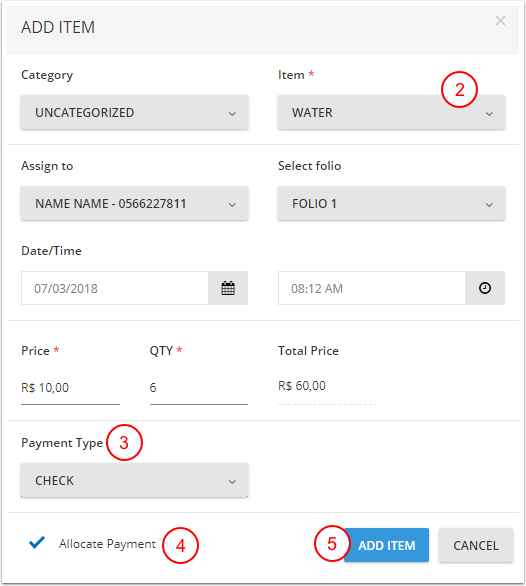526x586 pixels.
Task: Expand the Payment Type CHECK dropdown
Action: 134,481
